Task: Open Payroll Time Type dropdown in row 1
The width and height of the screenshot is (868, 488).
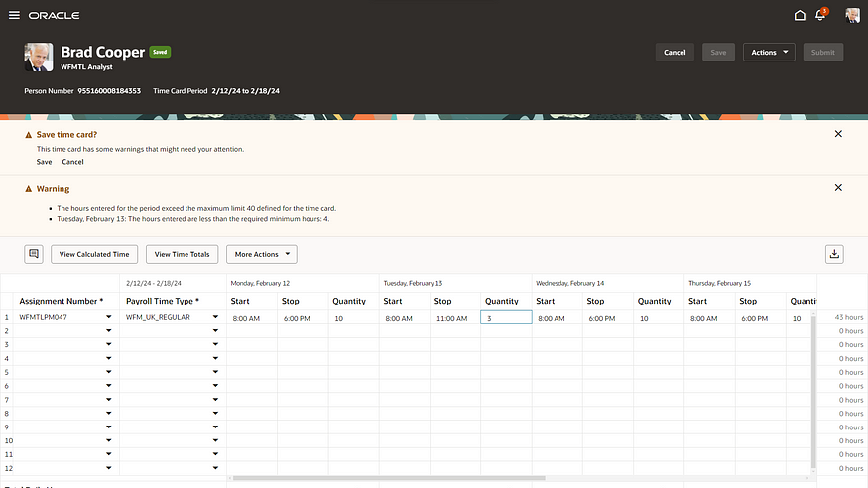Action: coord(215,317)
